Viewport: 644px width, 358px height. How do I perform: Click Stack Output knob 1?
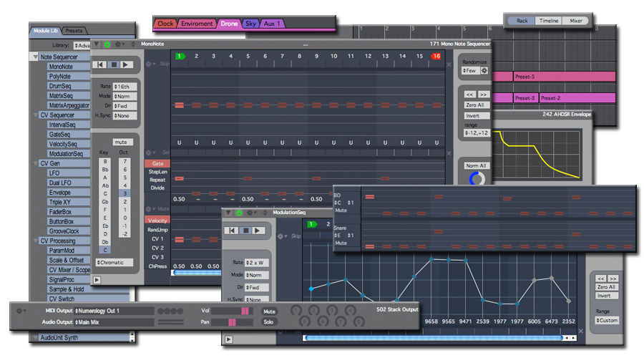(296, 310)
